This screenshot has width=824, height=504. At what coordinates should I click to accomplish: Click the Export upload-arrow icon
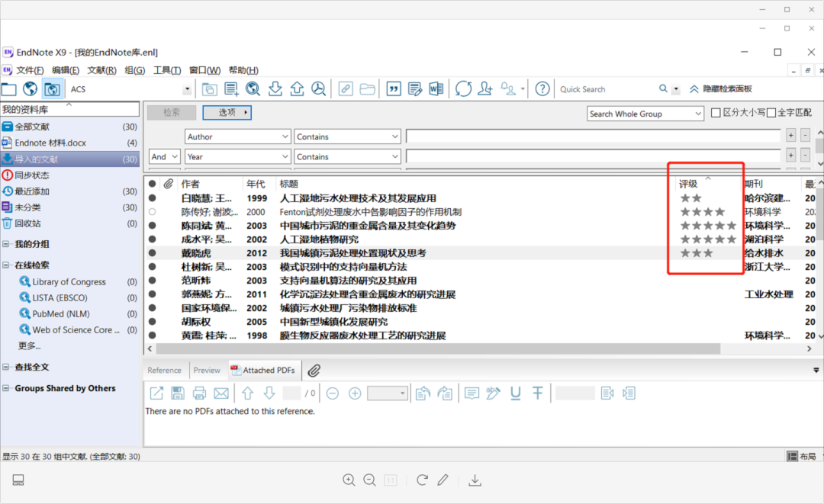coord(297,89)
